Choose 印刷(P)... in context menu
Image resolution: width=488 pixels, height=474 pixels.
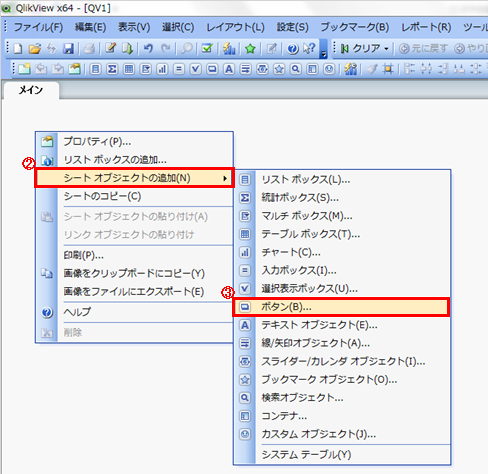(x=134, y=255)
